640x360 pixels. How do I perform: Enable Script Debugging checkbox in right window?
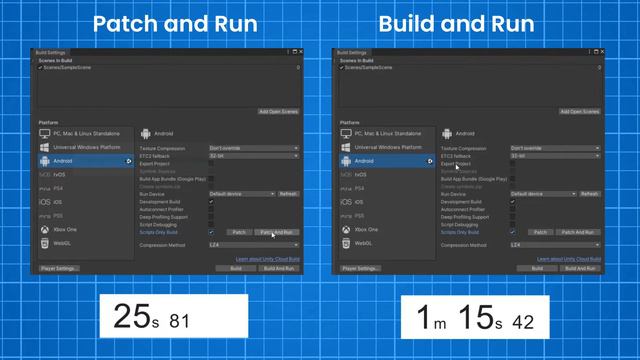(x=512, y=224)
